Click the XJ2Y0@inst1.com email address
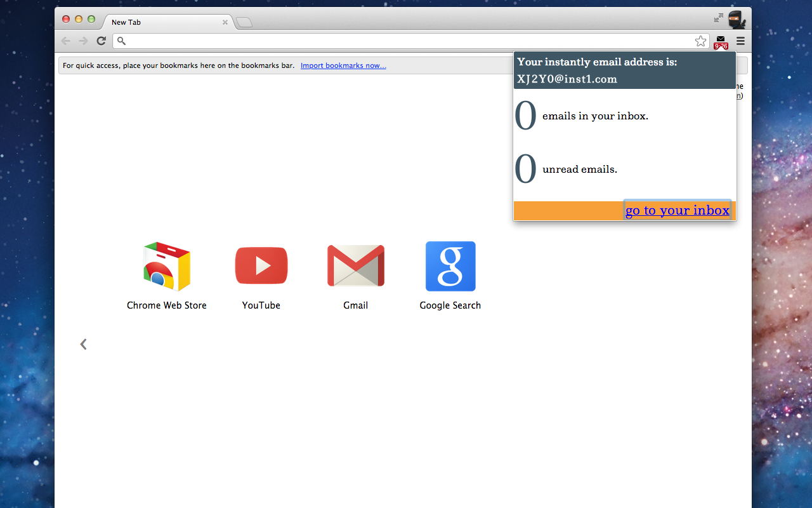This screenshot has width=812, height=508. tap(567, 79)
